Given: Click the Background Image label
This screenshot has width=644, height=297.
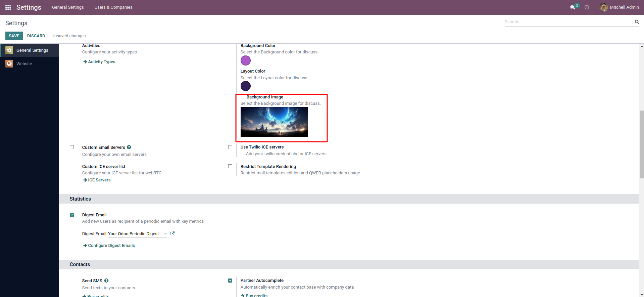Looking at the screenshot, I should click(265, 97).
